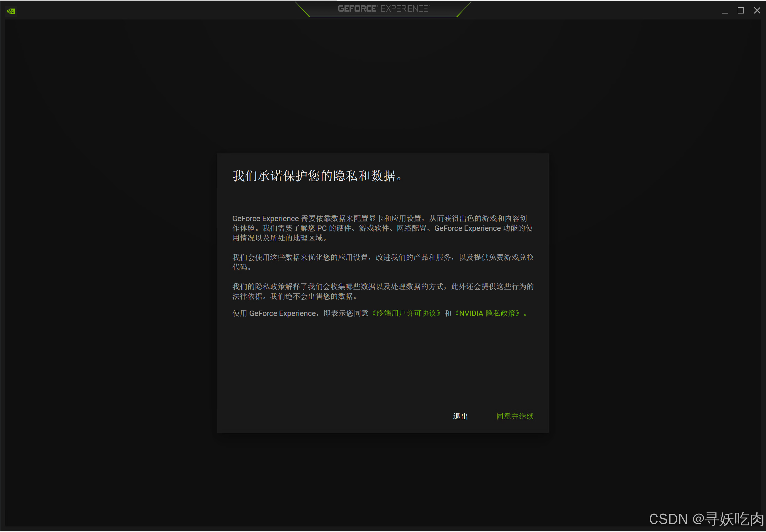Click the NVIDIA eye logo icon
Viewport: 766px width, 532px height.
coord(11,11)
